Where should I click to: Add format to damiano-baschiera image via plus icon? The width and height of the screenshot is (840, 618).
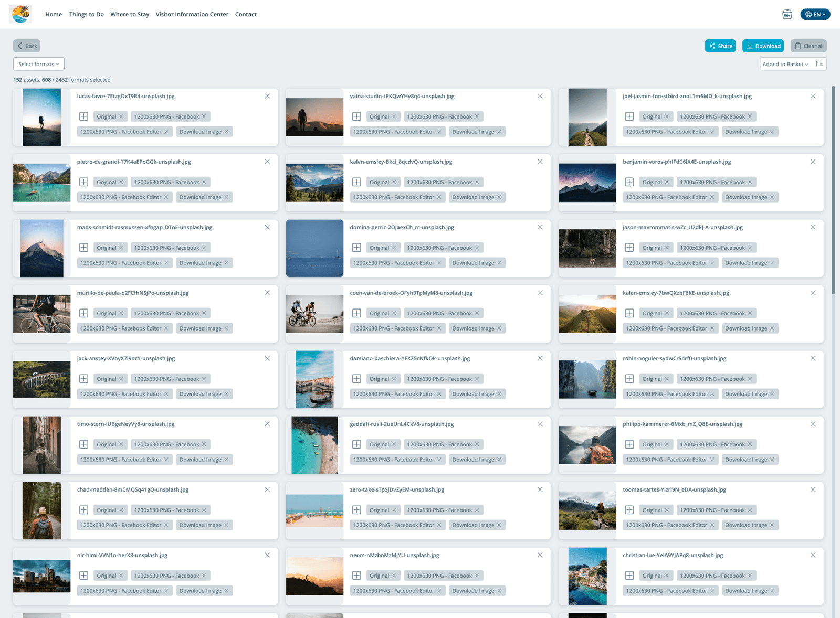click(x=356, y=379)
